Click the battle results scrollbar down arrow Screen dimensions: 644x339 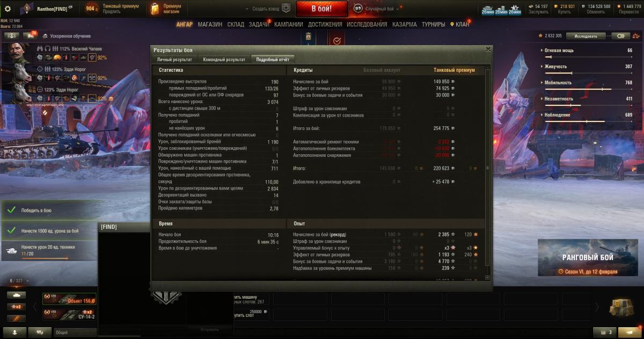(487, 278)
